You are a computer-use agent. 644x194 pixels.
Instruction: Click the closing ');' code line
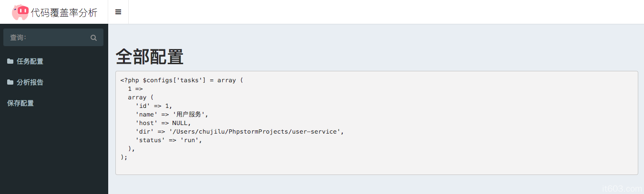[x=124, y=157]
